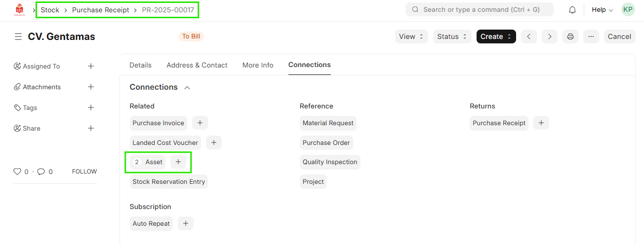Image resolution: width=644 pixels, height=245 pixels.
Task: Click FOLLOW to follow this document
Action: coord(84,172)
